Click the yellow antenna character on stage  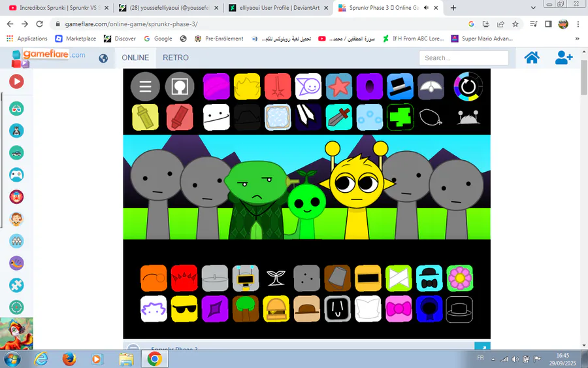pos(357,192)
